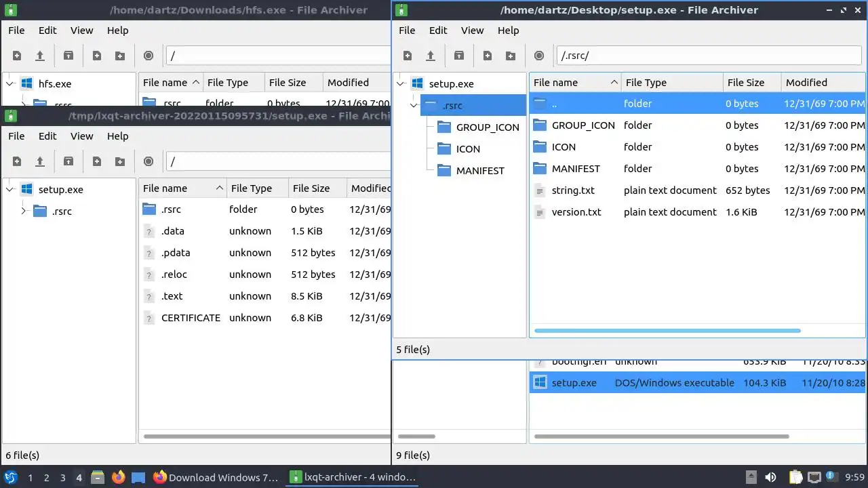Click File Type column header in /tmp window

point(258,188)
